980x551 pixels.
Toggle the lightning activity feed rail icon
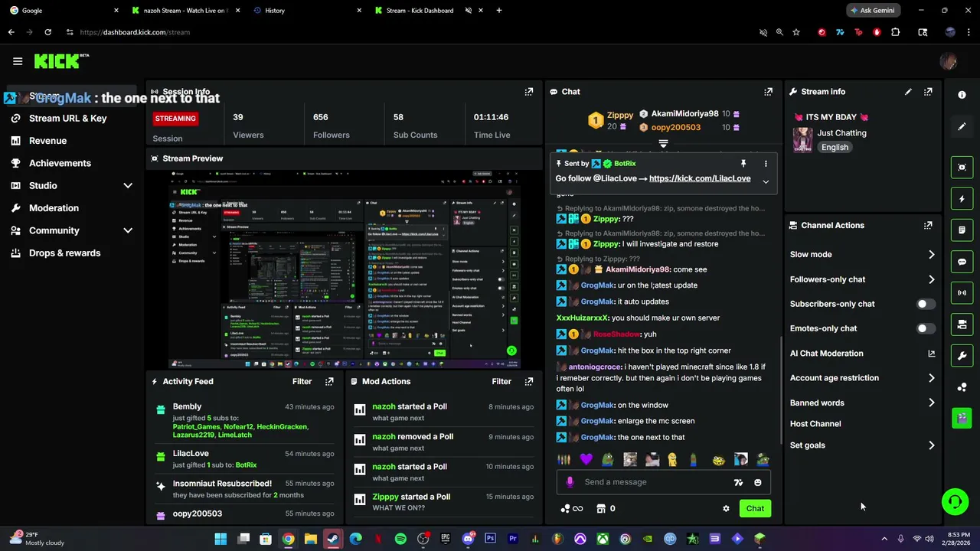tap(962, 199)
